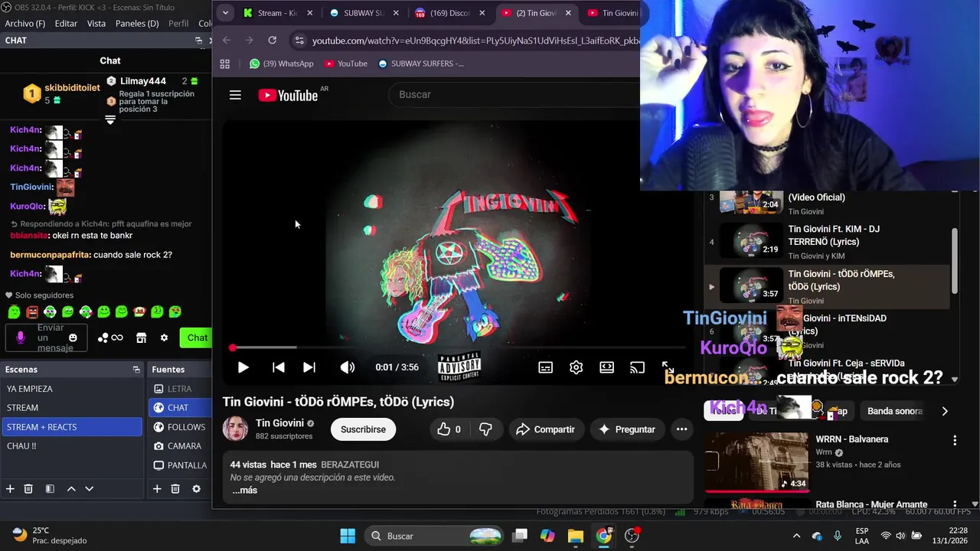Open OBS Editar menu
Screen dimensions: 980x551
[x=66, y=24]
